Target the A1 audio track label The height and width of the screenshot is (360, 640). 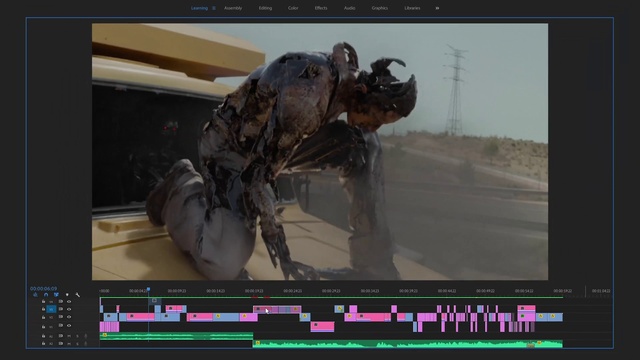tap(51, 336)
